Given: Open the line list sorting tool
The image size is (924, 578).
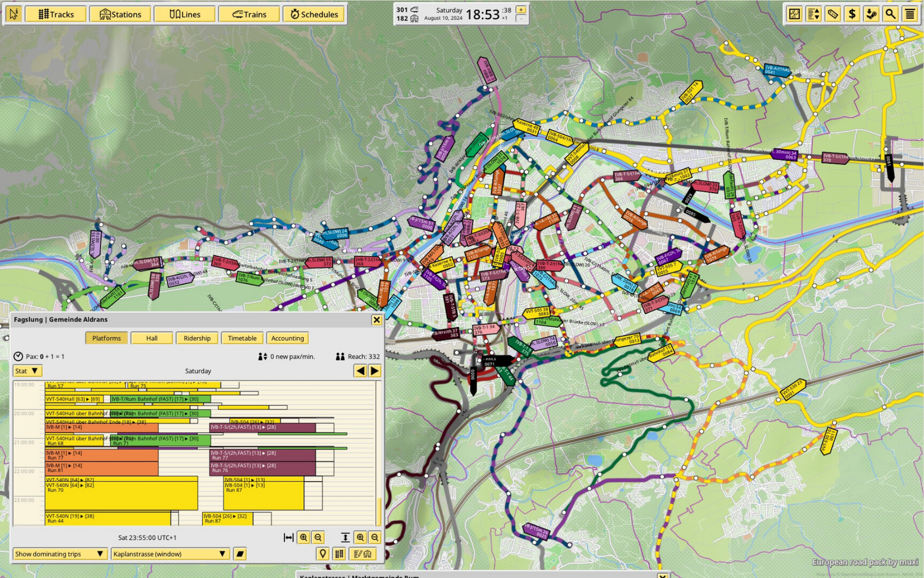Looking at the screenshot, I should click(x=814, y=13).
